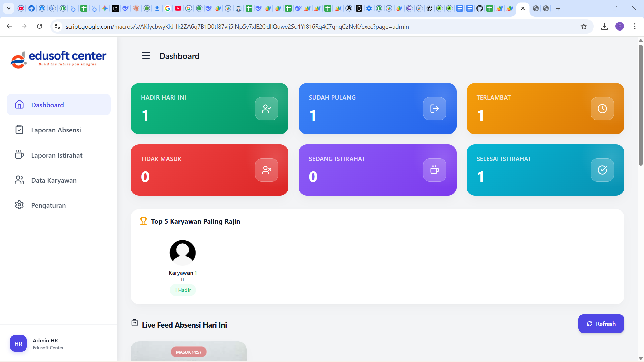
Task: Click the Hadir Hari Ini user-check icon
Action: point(267,109)
